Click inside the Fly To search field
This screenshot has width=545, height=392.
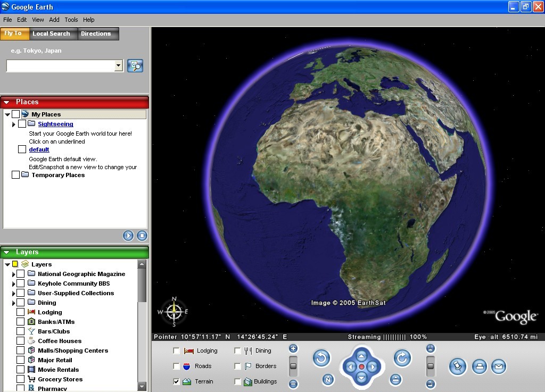61,65
